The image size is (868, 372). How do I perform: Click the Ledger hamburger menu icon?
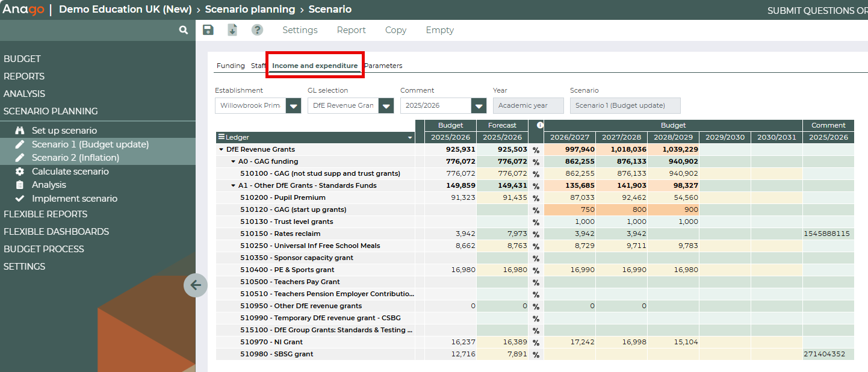[x=222, y=137]
